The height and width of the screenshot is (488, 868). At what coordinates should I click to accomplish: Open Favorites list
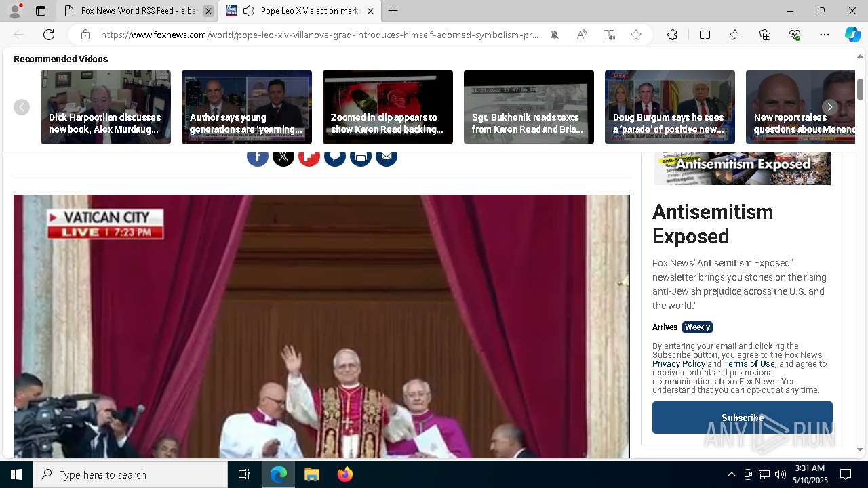click(x=735, y=35)
